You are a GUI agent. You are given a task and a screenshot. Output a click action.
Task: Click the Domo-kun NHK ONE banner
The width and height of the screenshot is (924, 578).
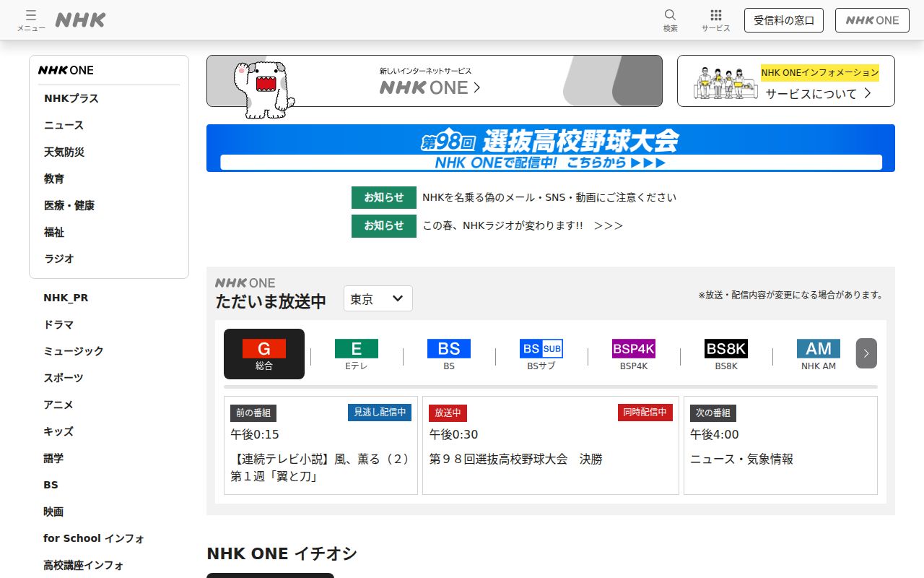coord(435,81)
